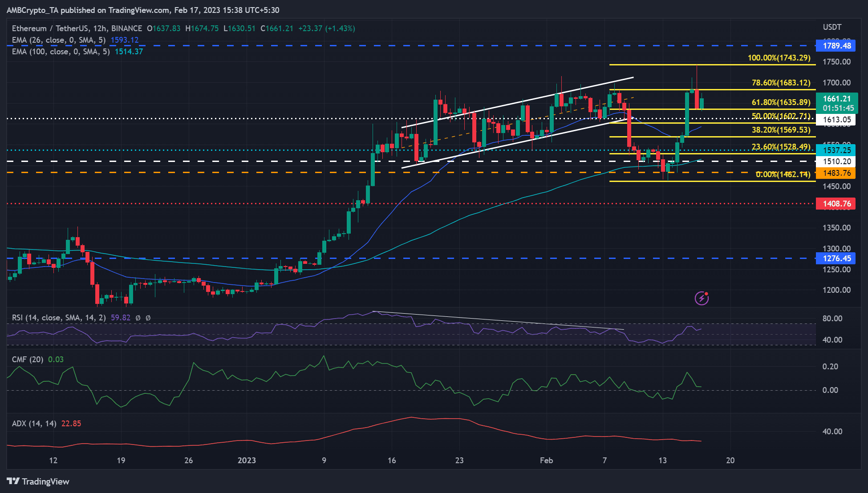Click the USDT label on the price axis
Screen dimensions: 868x493
point(832,27)
